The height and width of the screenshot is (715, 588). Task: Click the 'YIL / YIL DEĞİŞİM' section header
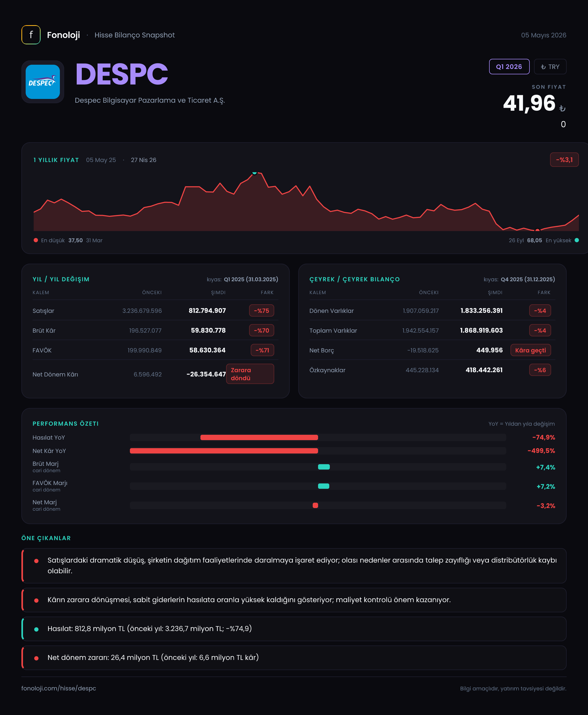[x=61, y=279]
